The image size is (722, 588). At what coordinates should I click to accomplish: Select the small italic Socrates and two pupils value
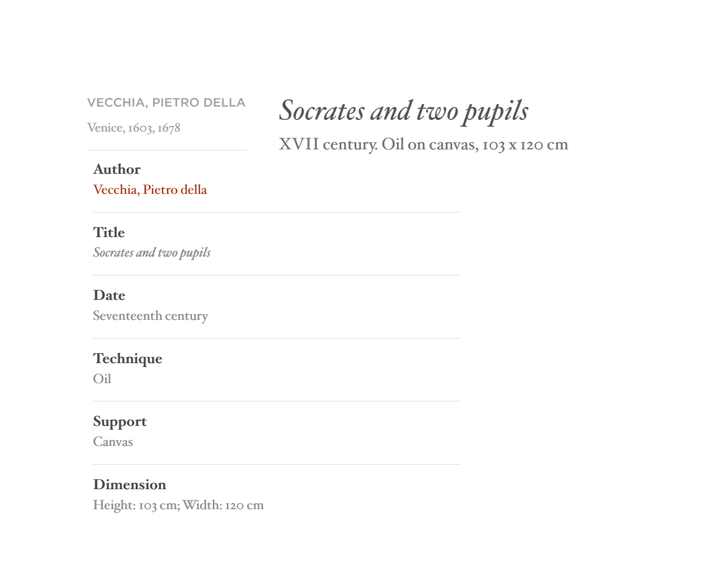tap(152, 253)
